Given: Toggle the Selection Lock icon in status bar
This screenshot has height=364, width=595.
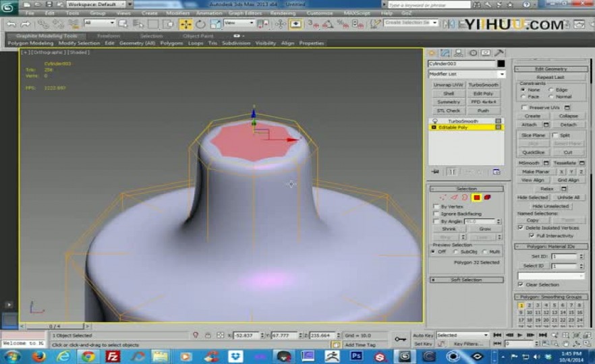Looking at the screenshot, I should (208, 335).
